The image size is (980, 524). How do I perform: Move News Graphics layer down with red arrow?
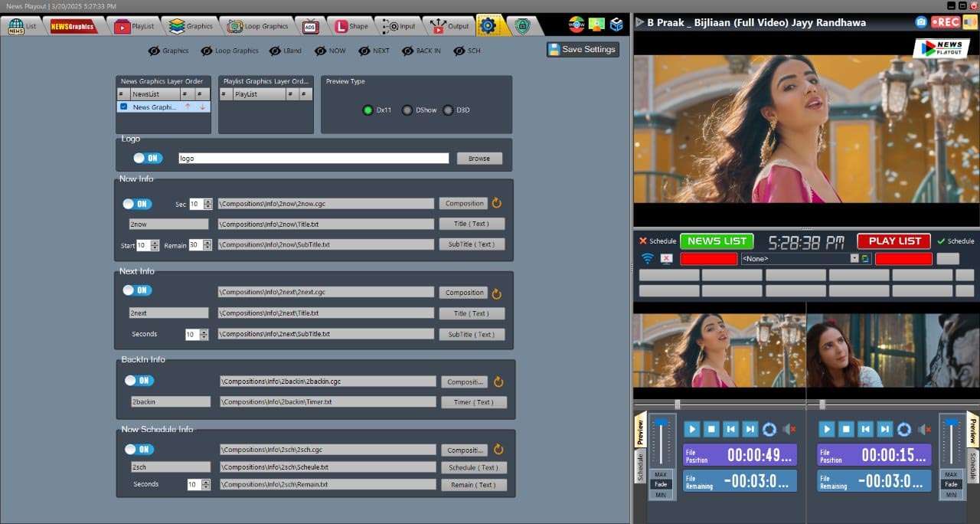coord(202,107)
